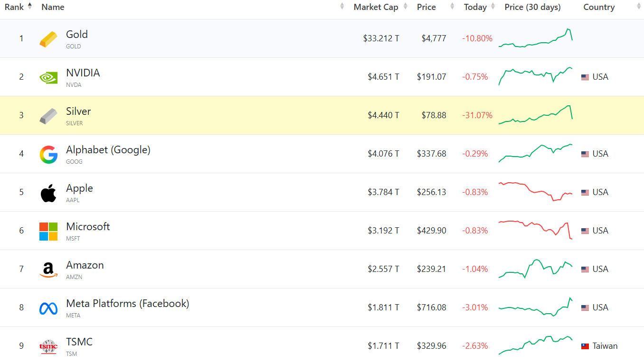Open the Alphabet (Google) link
644x363 pixels.
pyautogui.click(x=108, y=150)
